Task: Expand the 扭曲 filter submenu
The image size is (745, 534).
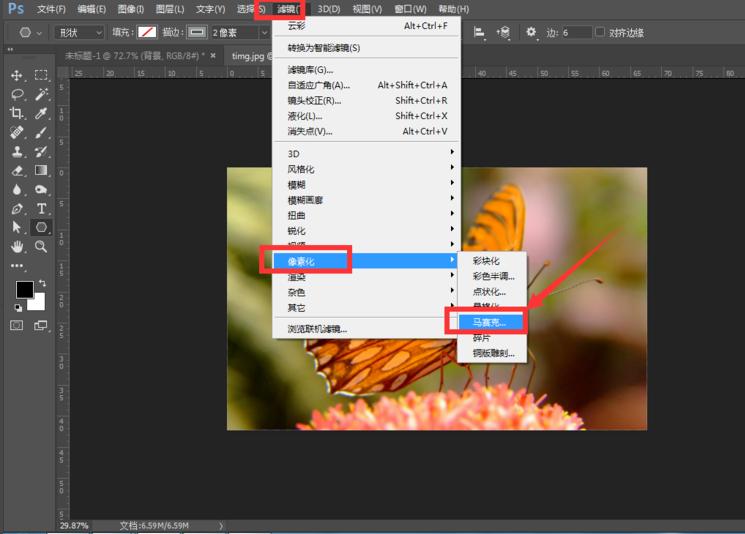Action: (365, 215)
